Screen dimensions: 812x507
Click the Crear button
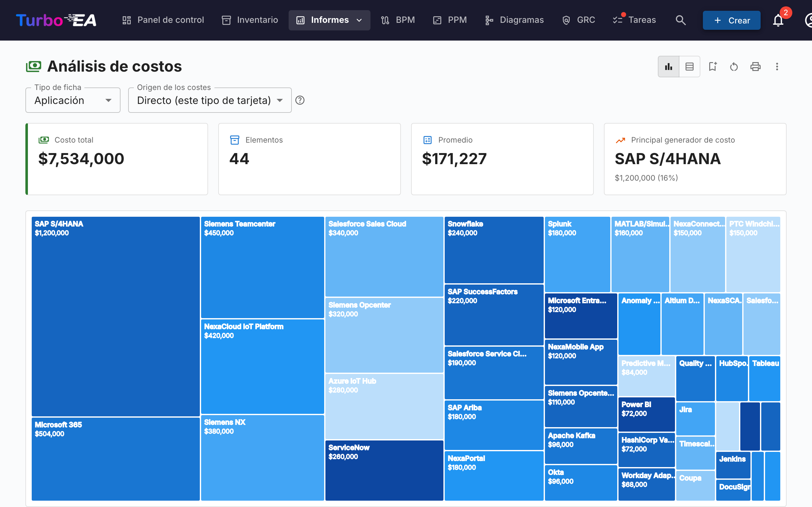tap(731, 20)
